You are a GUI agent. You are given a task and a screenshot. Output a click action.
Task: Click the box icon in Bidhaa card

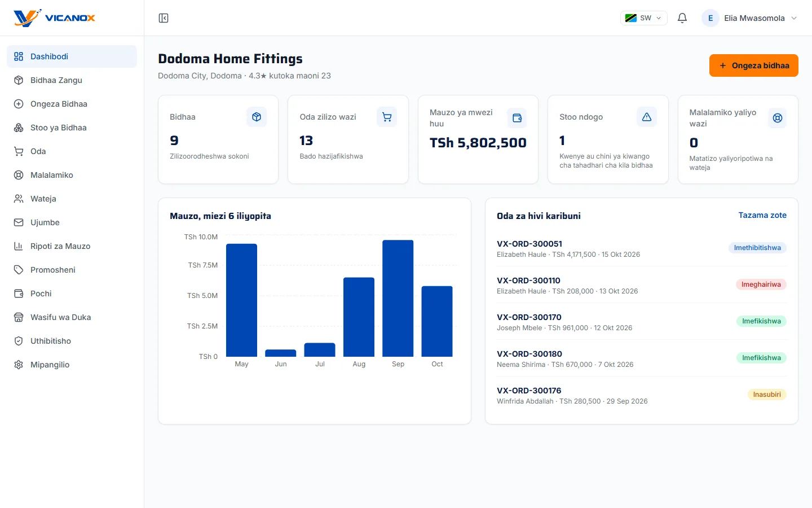coord(257,117)
